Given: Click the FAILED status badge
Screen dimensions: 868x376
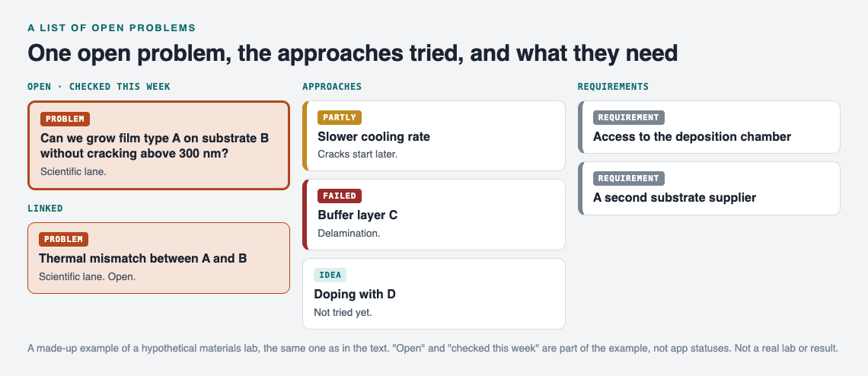Looking at the screenshot, I should coord(340,196).
